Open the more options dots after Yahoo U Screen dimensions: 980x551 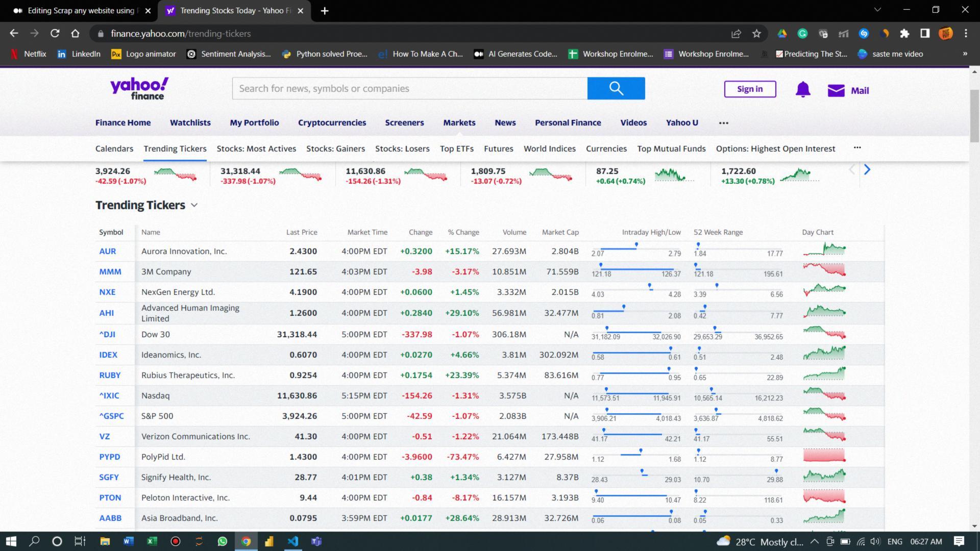[x=723, y=123]
